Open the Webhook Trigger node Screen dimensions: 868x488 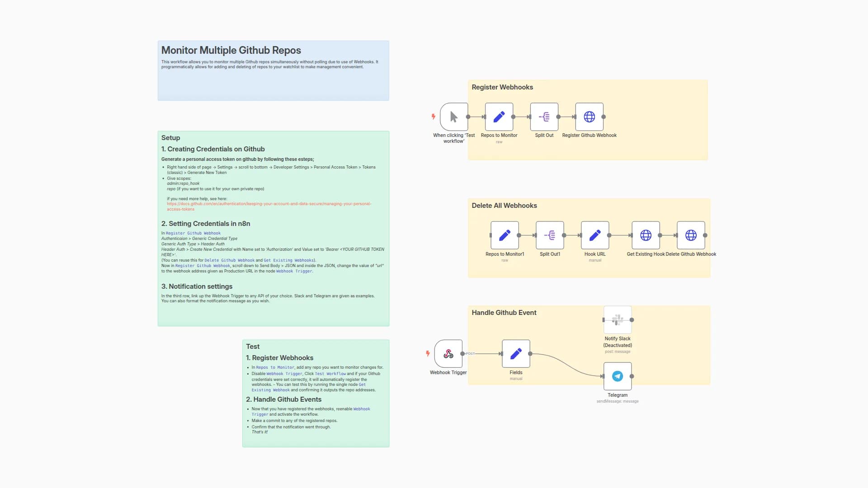click(x=448, y=354)
